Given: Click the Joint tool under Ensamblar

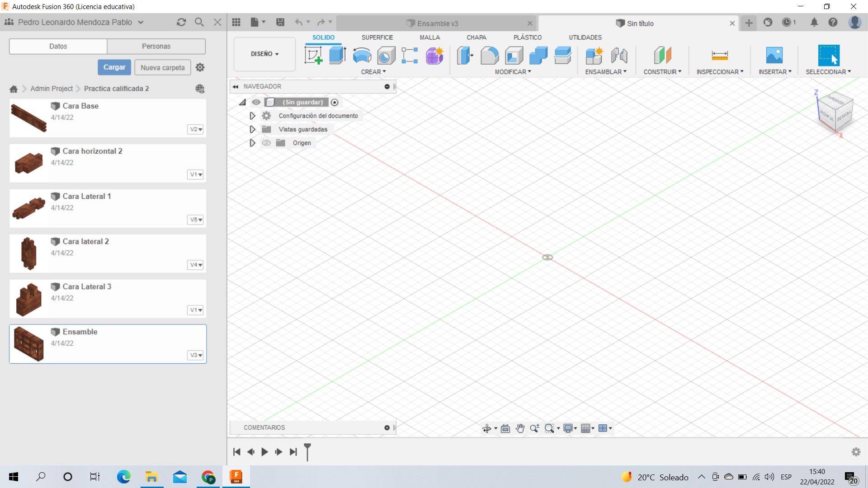Looking at the screenshot, I should pos(619,56).
